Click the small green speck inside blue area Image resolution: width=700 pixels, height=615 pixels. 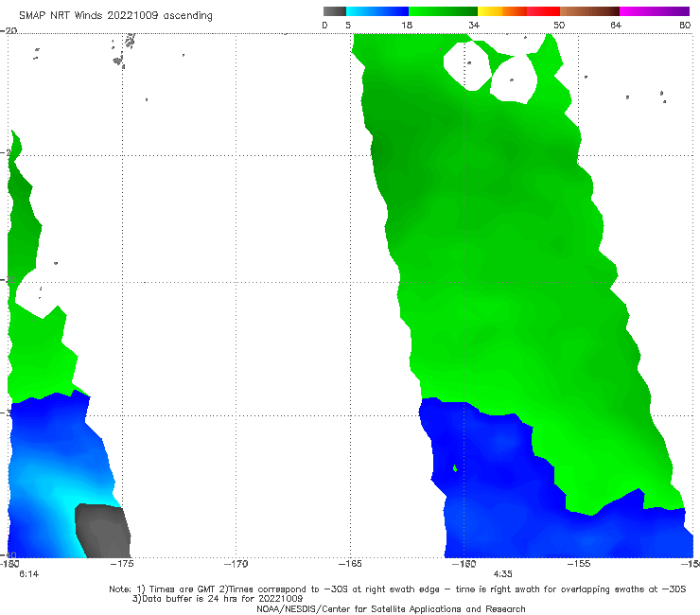(455, 468)
